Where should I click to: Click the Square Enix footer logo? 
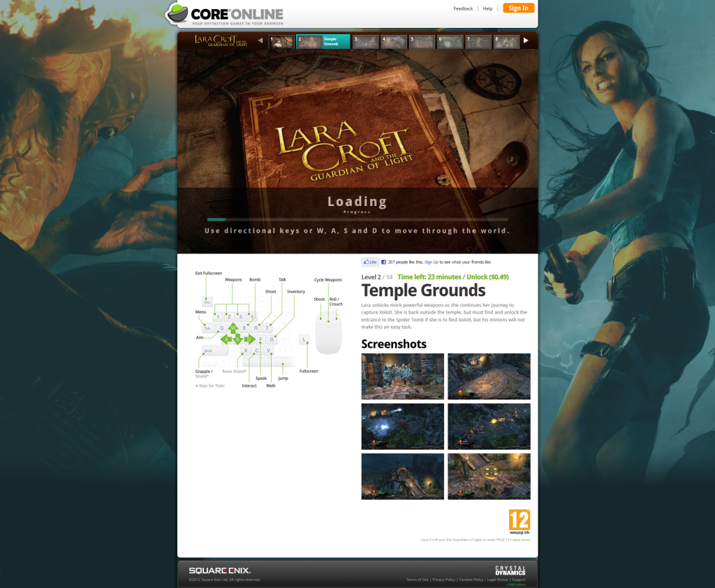click(220, 571)
